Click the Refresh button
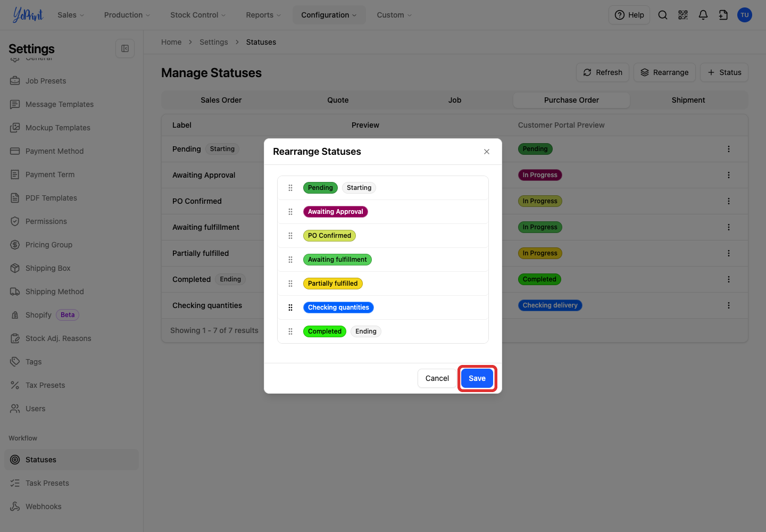The image size is (766, 532). [x=603, y=72]
